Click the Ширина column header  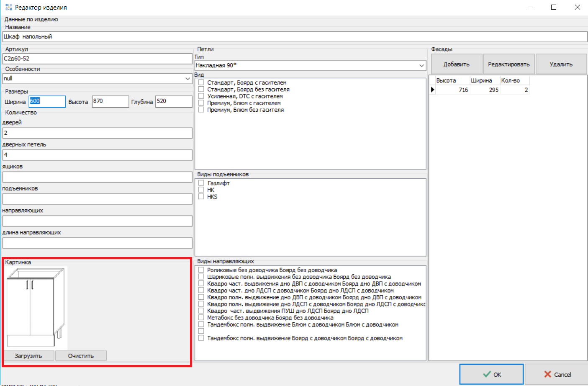pos(481,80)
